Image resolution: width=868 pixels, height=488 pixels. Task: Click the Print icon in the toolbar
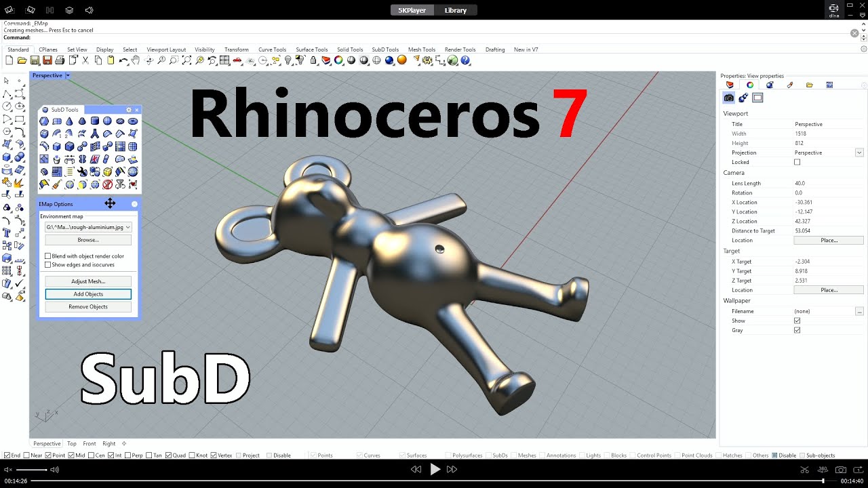tap(60, 60)
